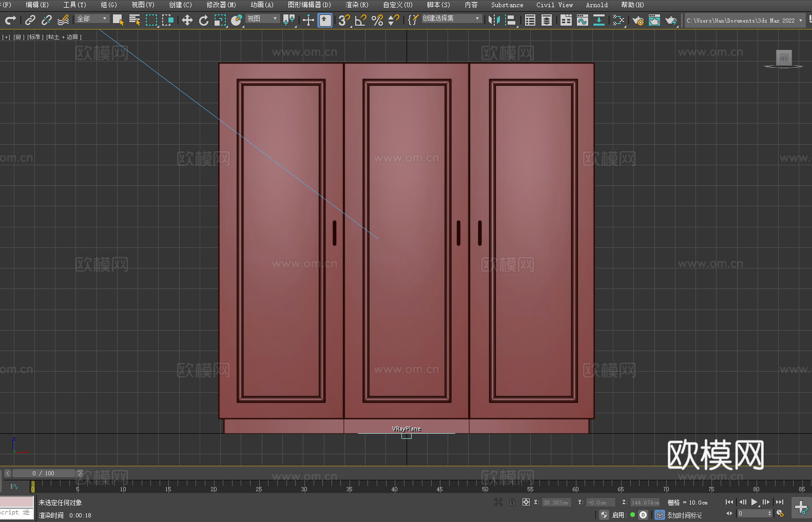Open the 工具(T) menu

(x=74, y=5)
